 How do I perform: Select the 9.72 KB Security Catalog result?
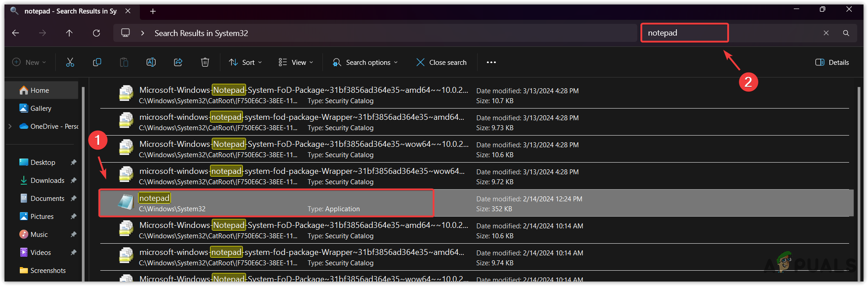click(x=474, y=176)
